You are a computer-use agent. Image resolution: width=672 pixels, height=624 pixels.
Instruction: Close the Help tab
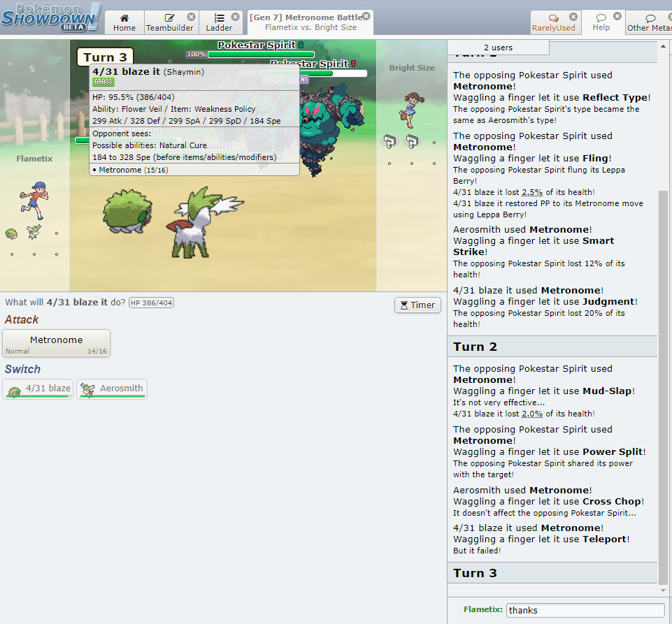617,16
